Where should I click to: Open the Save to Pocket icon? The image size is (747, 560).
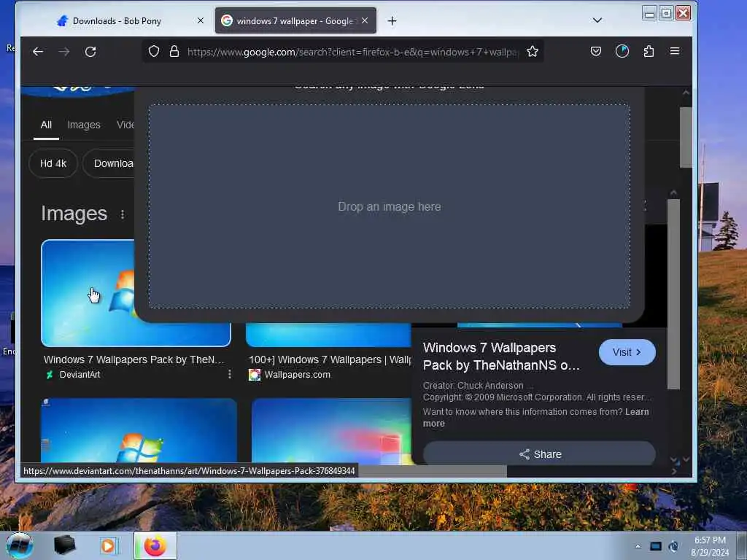pyautogui.click(x=595, y=52)
